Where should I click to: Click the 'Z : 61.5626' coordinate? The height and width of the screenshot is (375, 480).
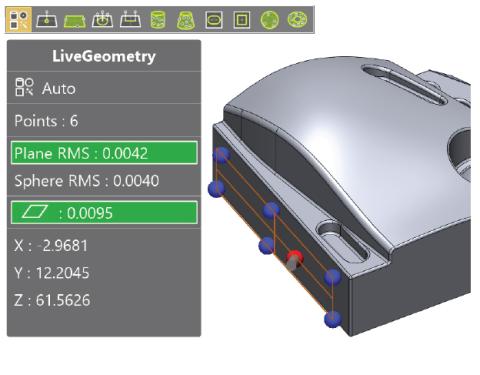pos(52,300)
